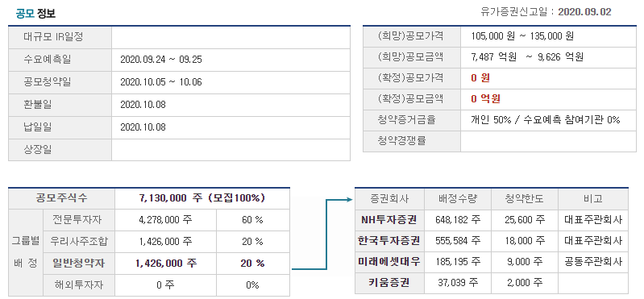Viewport: 644px width, 299px height.
Task: Click the 키움증권 broker name
Action: [x=389, y=282]
